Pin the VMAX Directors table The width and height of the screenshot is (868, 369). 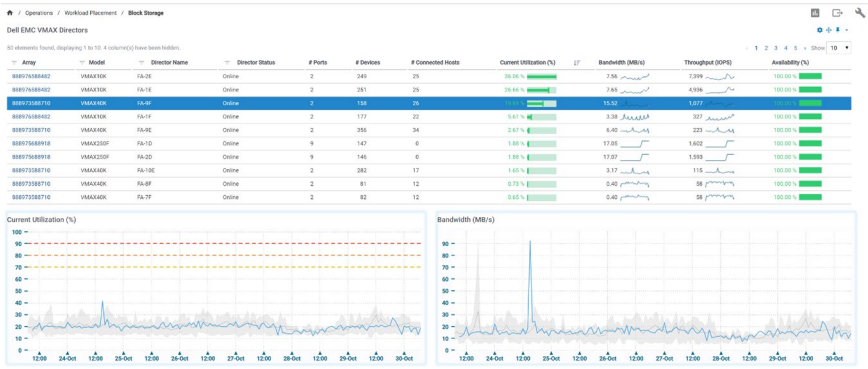pyautogui.click(x=838, y=30)
